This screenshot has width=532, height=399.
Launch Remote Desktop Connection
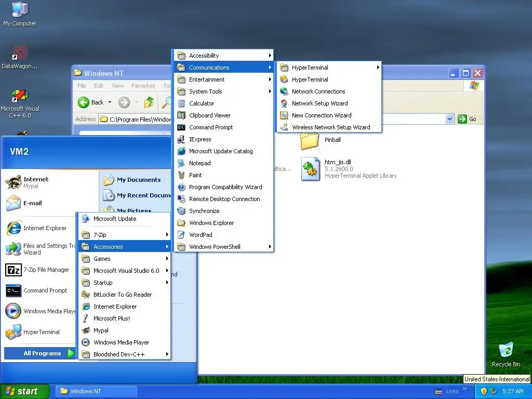point(223,199)
